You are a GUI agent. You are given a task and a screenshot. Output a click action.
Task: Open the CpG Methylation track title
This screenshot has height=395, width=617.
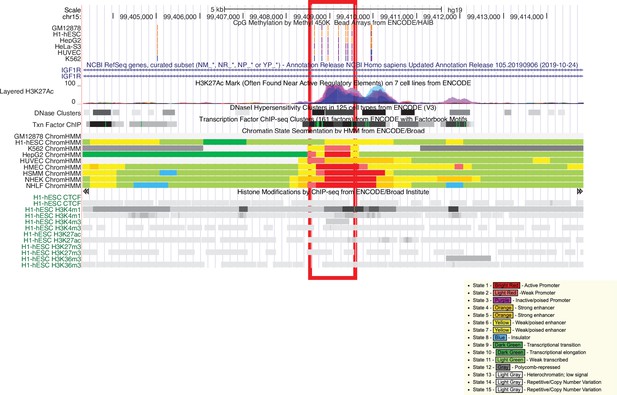(x=333, y=23)
